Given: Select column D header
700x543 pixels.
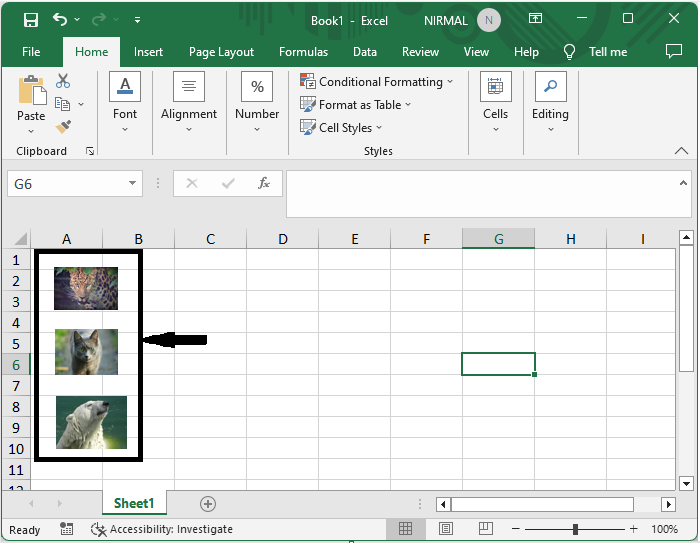Looking at the screenshot, I should point(283,239).
